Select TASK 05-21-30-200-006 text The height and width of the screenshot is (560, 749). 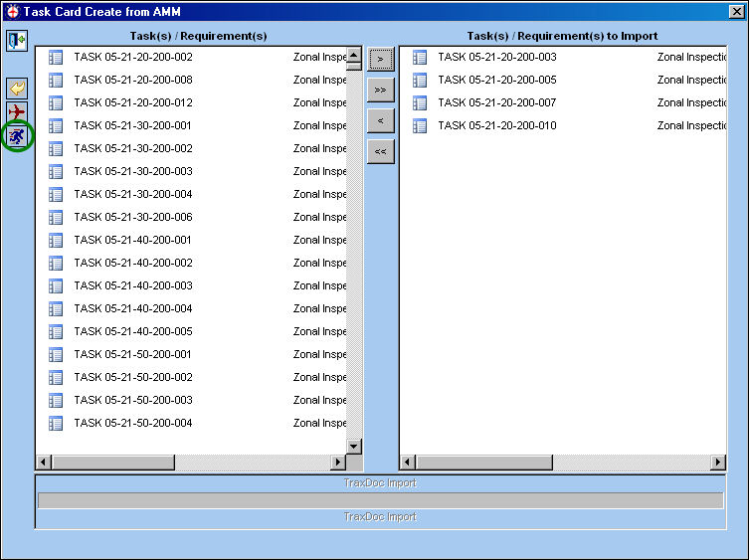133,218
